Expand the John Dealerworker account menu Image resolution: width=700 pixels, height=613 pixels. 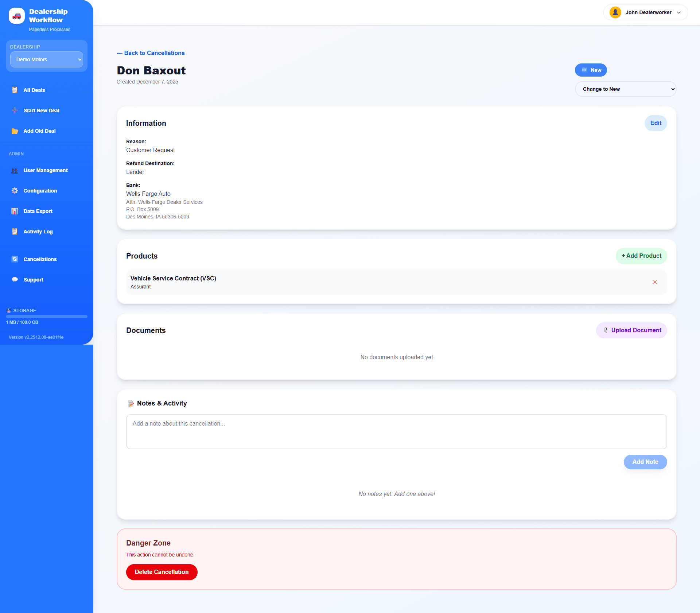pos(645,12)
